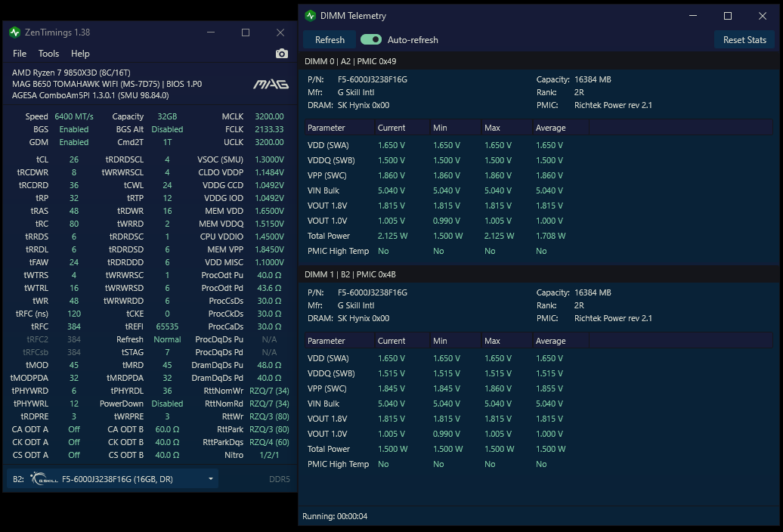Click the Min column header in DIMM 1 table
This screenshot has width=783, height=532.
[x=456, y=341]
